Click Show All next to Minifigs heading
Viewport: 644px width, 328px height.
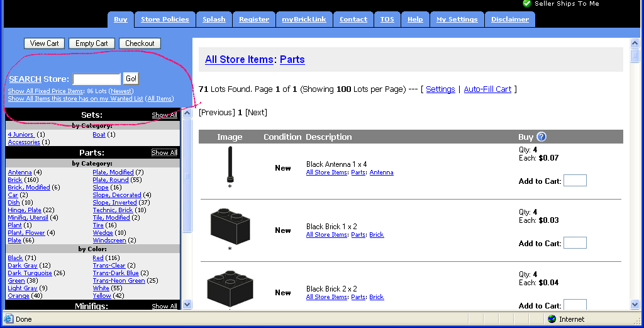click(164, 306)
